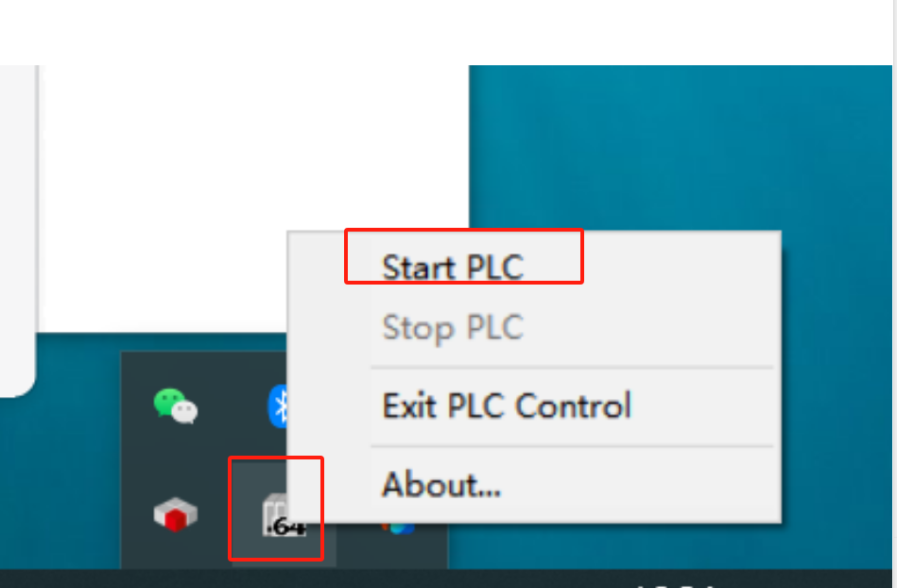This screenshot has height=588, width=897.
Task: Click the gray rounded panel at the left edge
Action: (17, 229)
